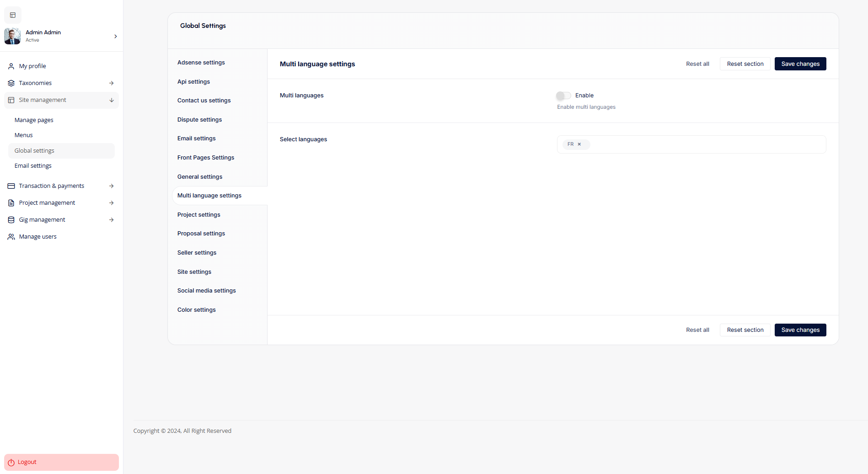This screenshot has height=474, width=868.
Task: Click the Manage users people icon
Action: click(11, 237)
